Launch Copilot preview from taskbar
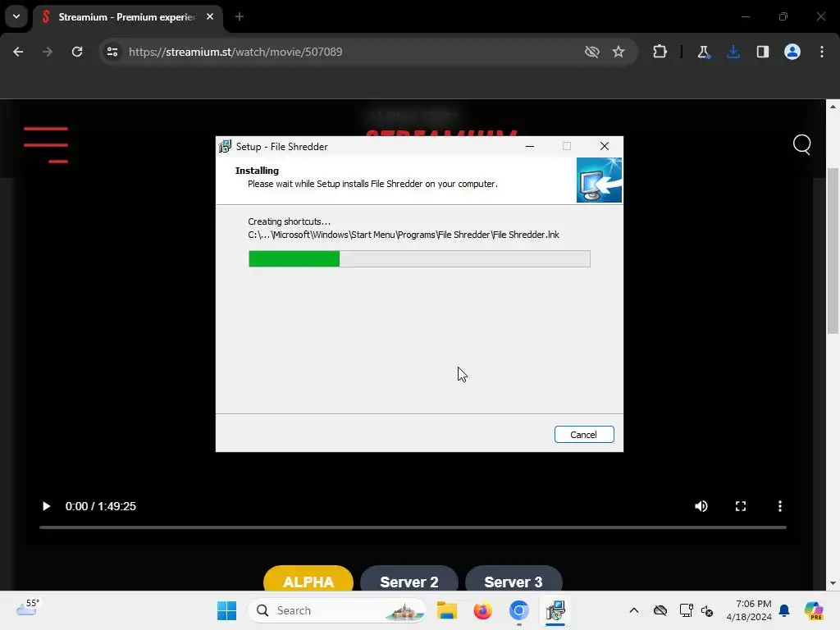 [x=814, y=610]
